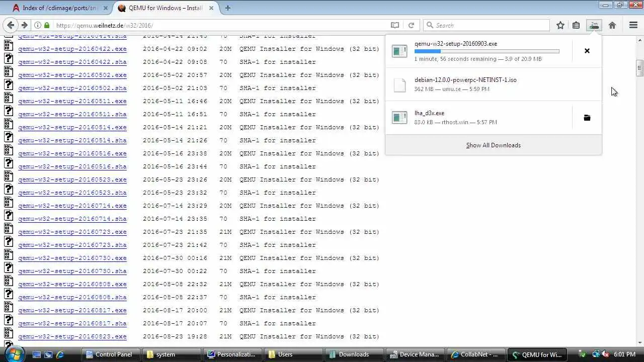Open qemu-w32-setup-20160511.sha link
This screenshot has width=644, height=362.
[72, 114]
